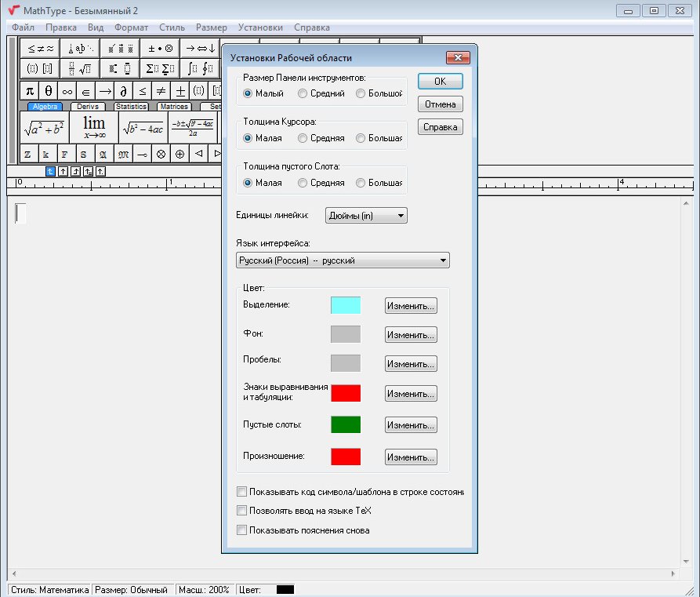Click the empty equation slot in editing area
The height and width of the screenshot is (597, 700).
coord(20,213)
